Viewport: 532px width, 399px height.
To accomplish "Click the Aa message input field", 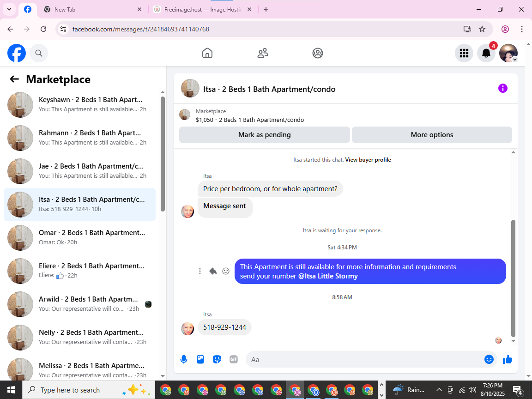I will [x=365, y=359].
